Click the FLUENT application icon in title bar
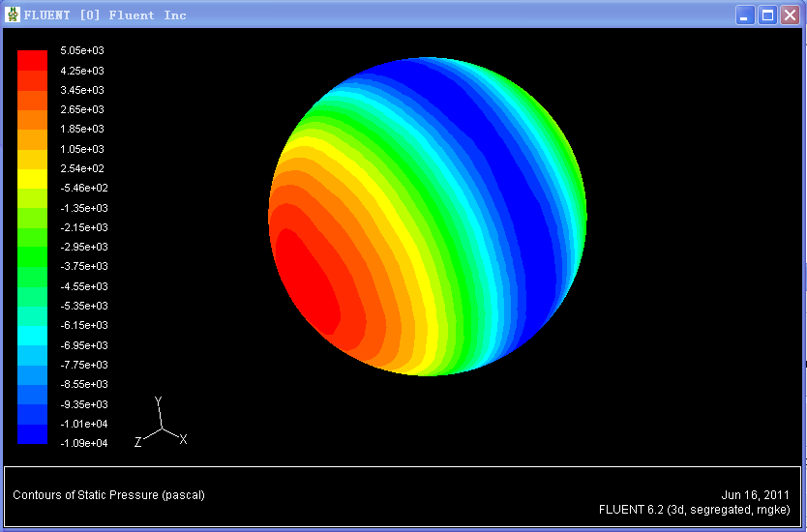Image resolution: width=807 pixels, height=532 pixels. pyautogui.click(x=13, y=15)
